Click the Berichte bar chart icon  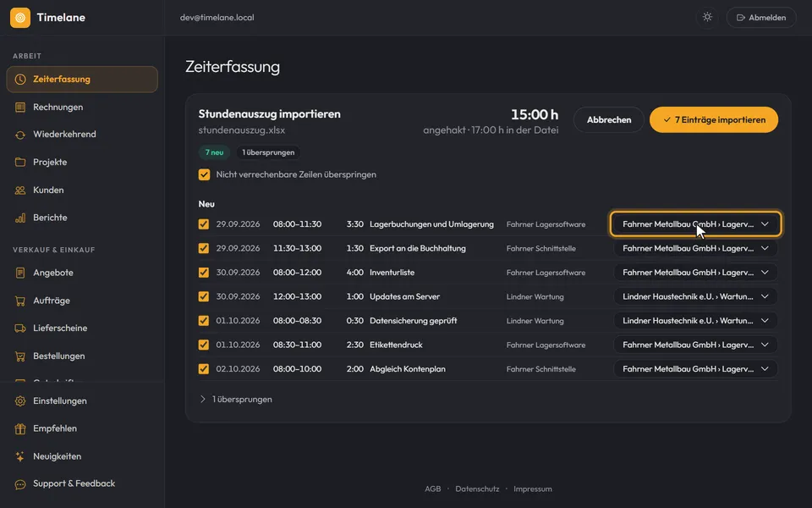coord(20,218)
